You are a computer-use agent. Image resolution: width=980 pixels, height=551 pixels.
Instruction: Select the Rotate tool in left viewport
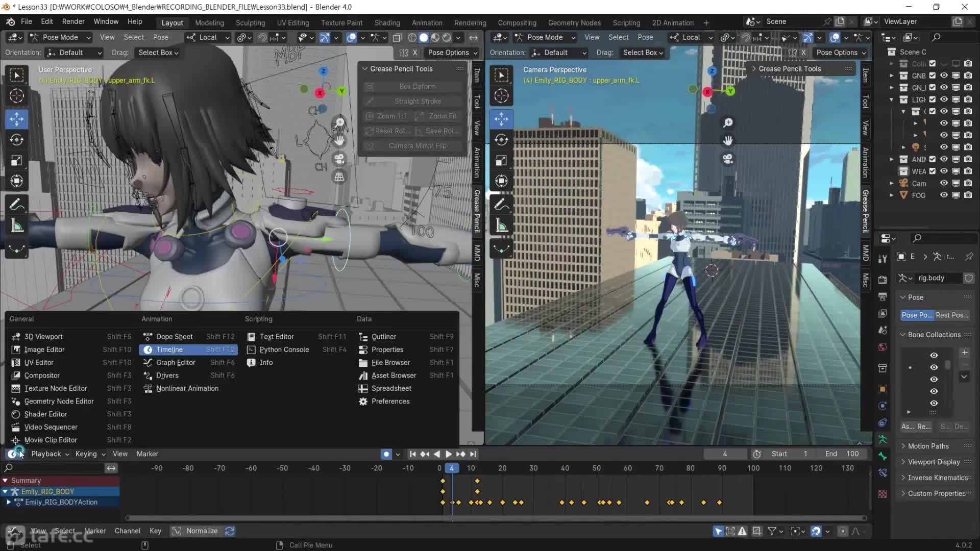16,140
